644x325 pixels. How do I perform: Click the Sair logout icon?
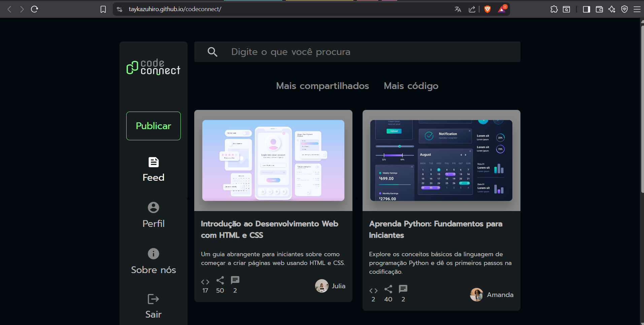[x=154, y=299]
